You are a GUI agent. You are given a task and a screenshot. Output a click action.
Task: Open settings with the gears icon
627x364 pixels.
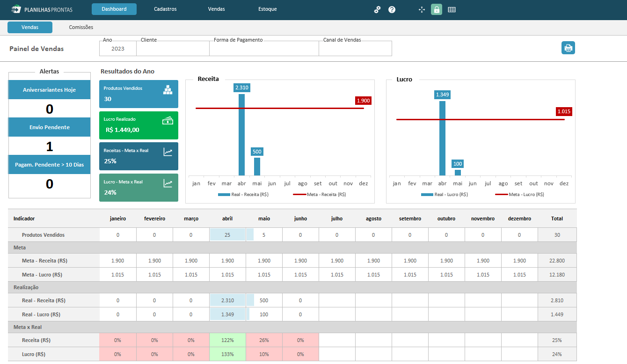tap(377, 9)
